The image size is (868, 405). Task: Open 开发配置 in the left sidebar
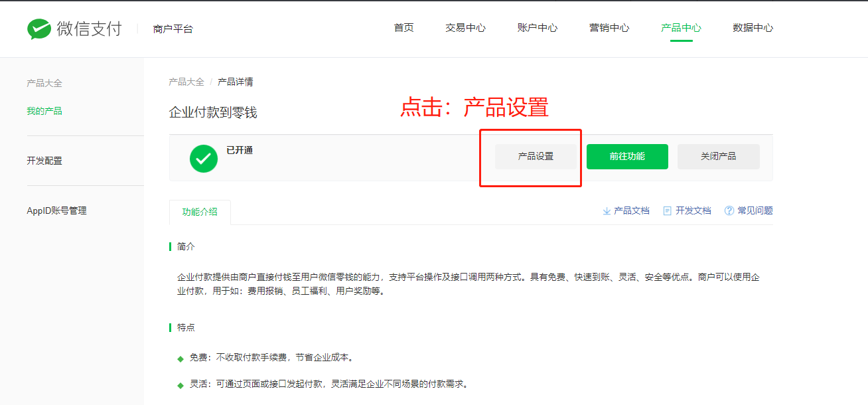click(44, 161)
